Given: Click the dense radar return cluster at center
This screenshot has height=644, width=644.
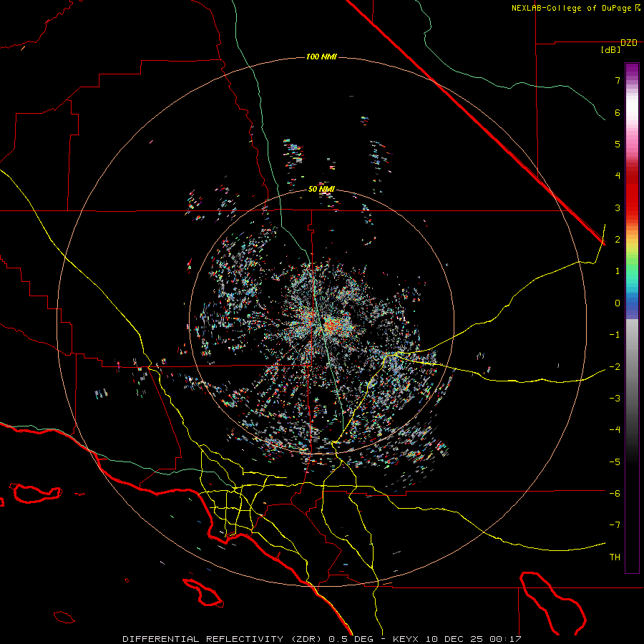Looking at the screenshot, I should pyautogui.click(x=331, y=327).
